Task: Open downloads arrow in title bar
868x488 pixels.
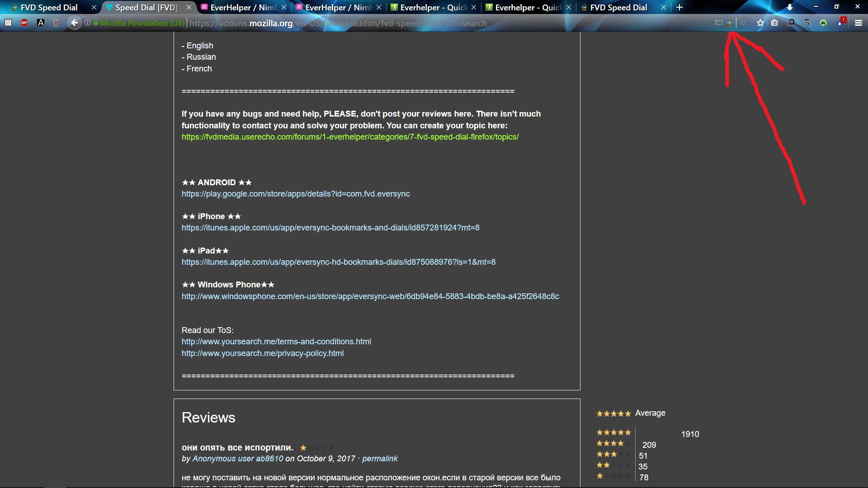Action: (789, 7)
